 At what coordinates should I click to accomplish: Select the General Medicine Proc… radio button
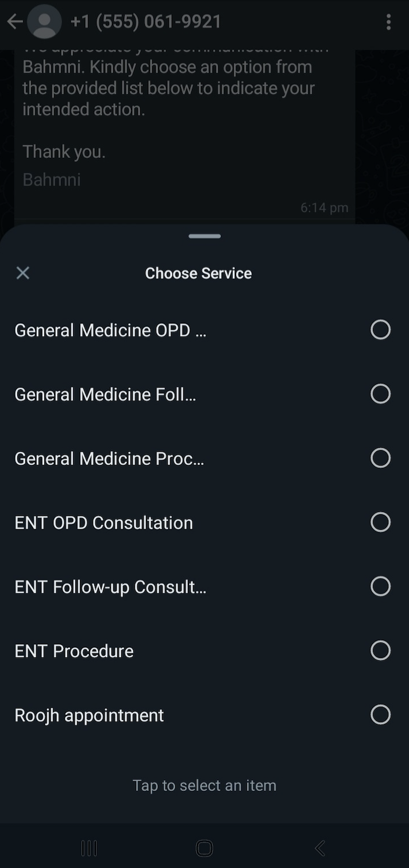pyautogui.click(x=380, y=458)
